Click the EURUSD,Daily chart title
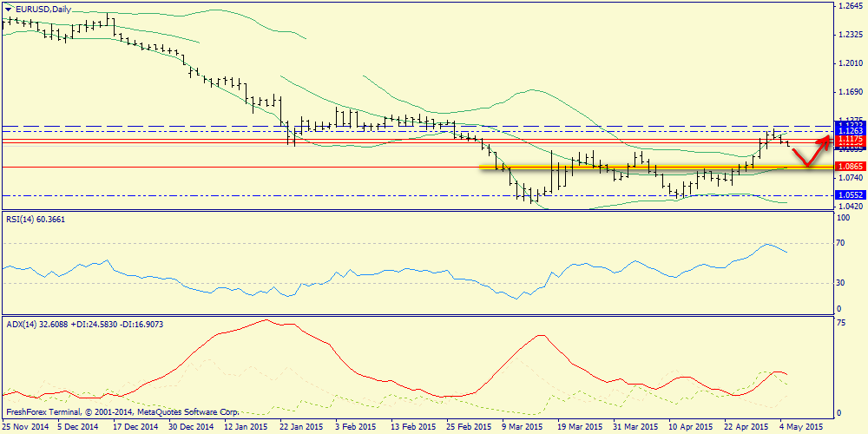868x434 pixels. (x=44, y=9)
